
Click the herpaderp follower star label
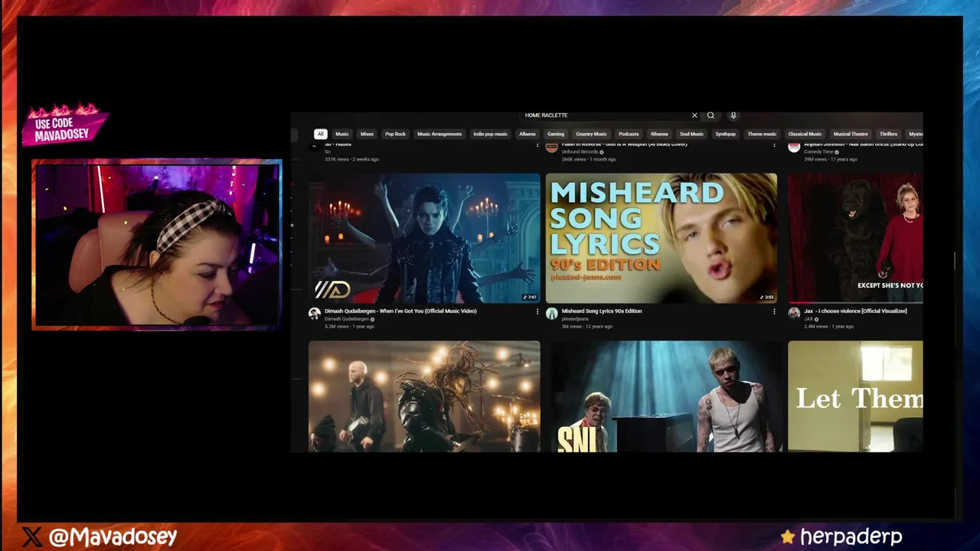(842, 536)
